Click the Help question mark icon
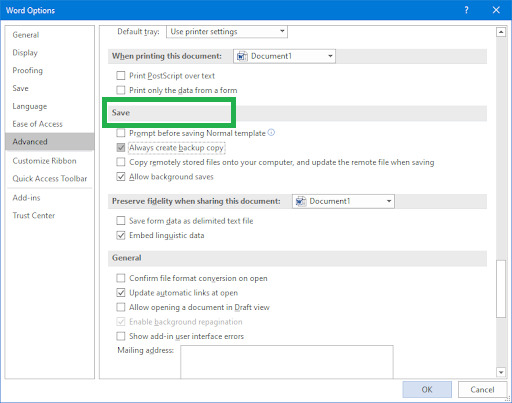 pyautogui.click(x=466, y=10)
